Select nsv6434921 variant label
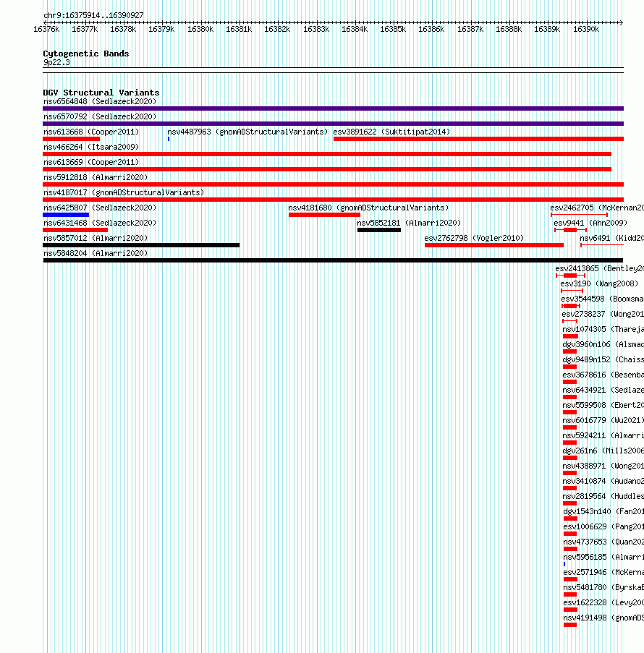Image resolution: width=644 pixels, height=653 pixels. [x=603, y=390]
